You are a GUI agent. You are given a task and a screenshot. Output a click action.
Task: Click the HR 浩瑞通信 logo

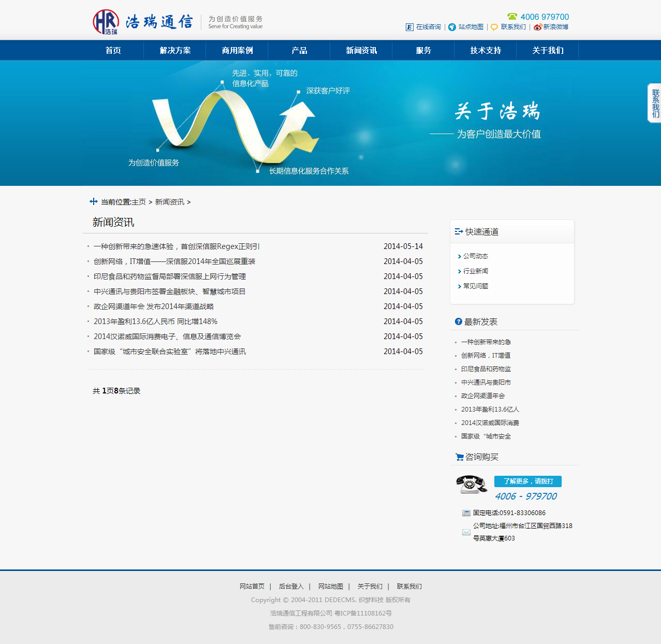coord(143,22)
